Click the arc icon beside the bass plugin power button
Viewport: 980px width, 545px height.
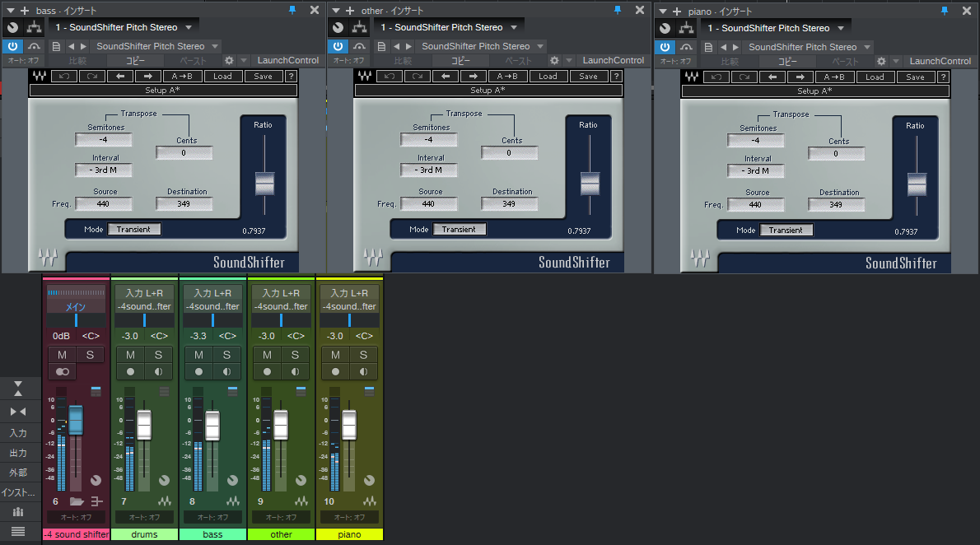pyautogui.click(x=34, y=46)
